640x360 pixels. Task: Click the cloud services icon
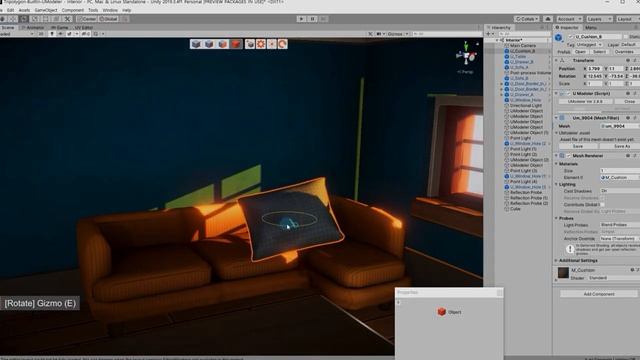pyautogui.click(x=548, y=19)
